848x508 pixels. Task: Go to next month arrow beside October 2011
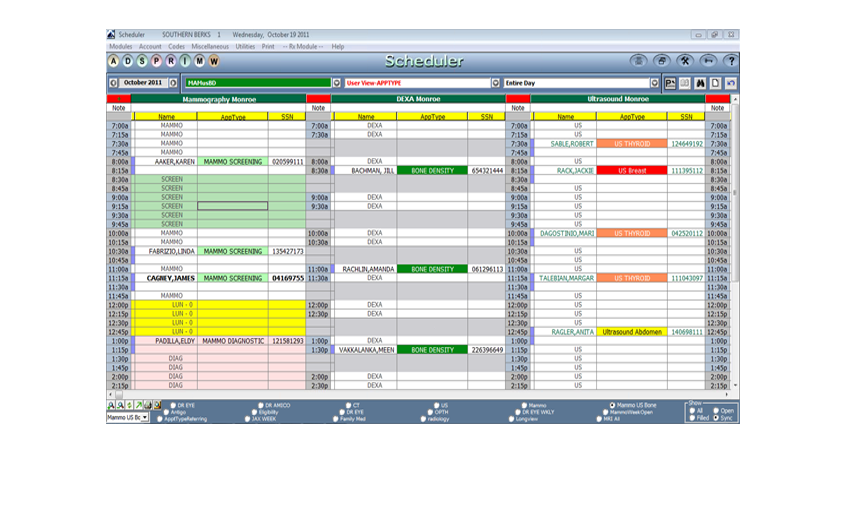tap(173, 83)
